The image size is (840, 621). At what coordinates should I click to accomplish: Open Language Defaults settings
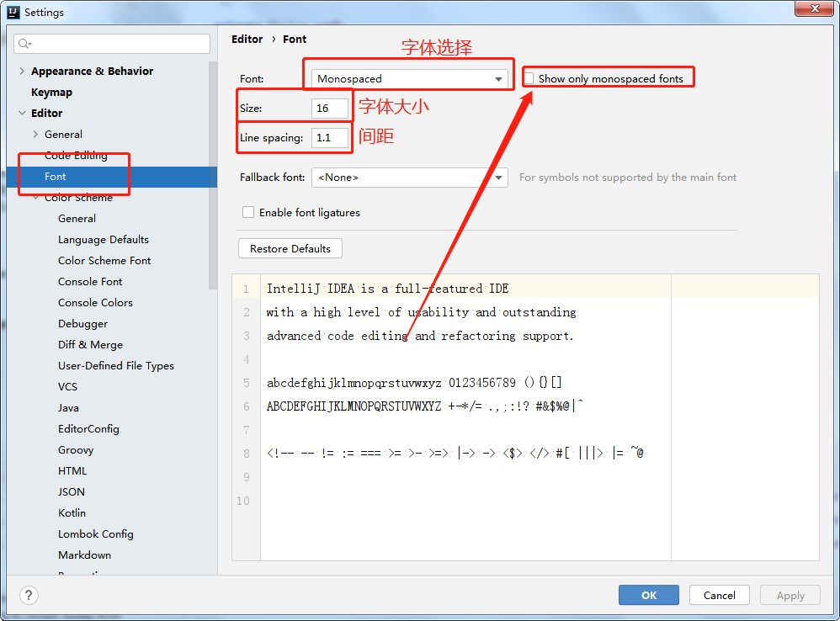point(104,239)
